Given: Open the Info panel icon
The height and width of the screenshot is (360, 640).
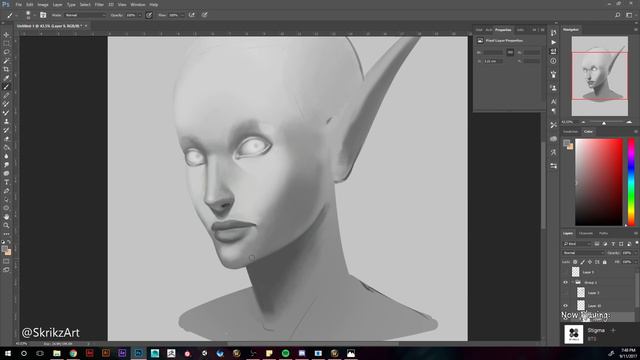Looking at the screenshot, I should [553, 61].
